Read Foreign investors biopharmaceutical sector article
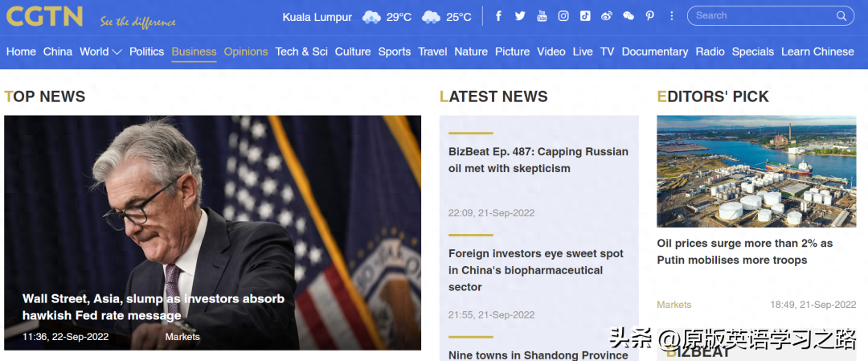 (x=536, y=270)
